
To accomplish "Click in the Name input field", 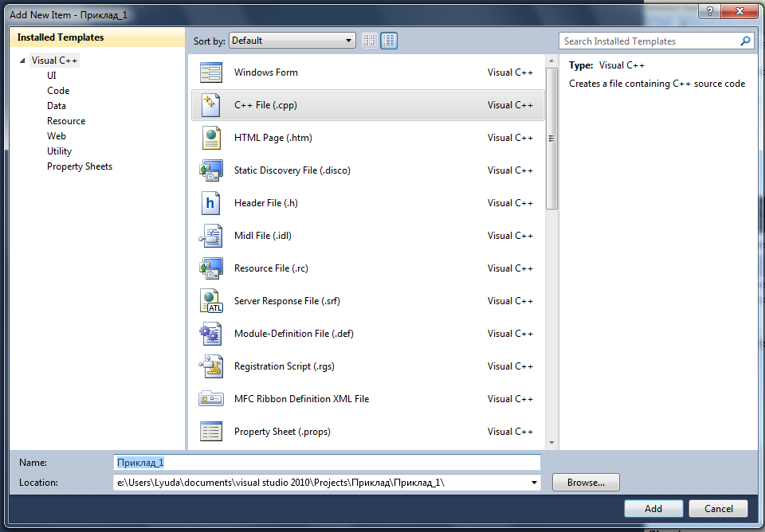I will (x=327, y=462).
